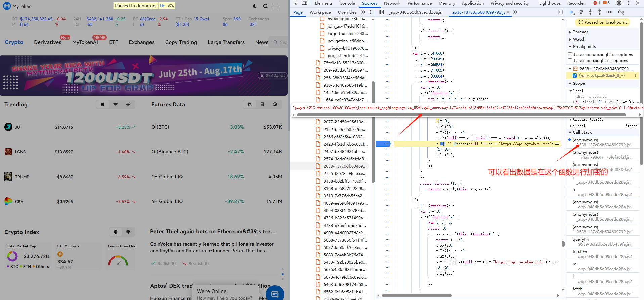Open DevTools settings gear
This screenshot has width=644, height=300.
pyautogui.click(x=619, y=3)
